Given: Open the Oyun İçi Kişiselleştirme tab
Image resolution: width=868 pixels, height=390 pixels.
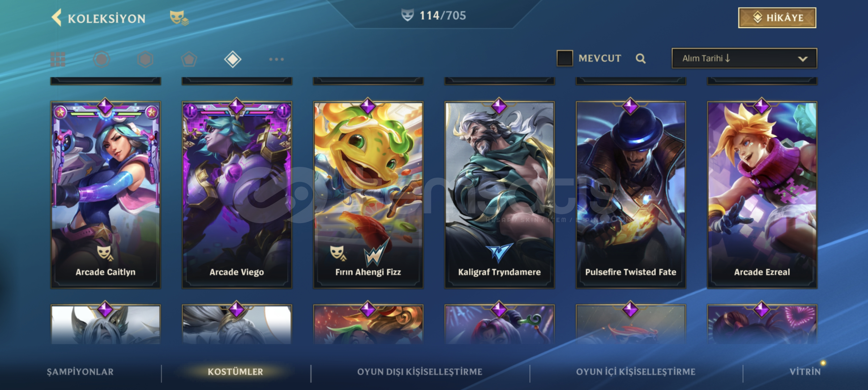Looking at the screenshot, I should click(636, 372).
